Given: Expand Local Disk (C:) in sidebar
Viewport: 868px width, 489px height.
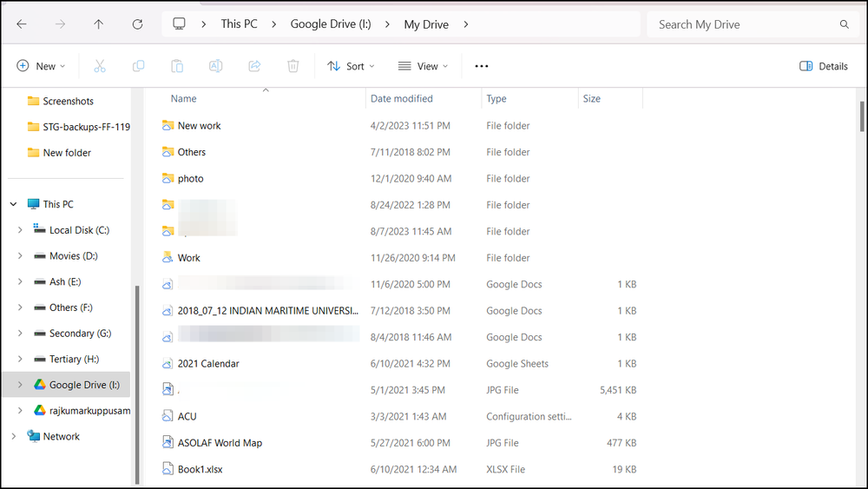Looking at the screenshot, I should (20, 230).
